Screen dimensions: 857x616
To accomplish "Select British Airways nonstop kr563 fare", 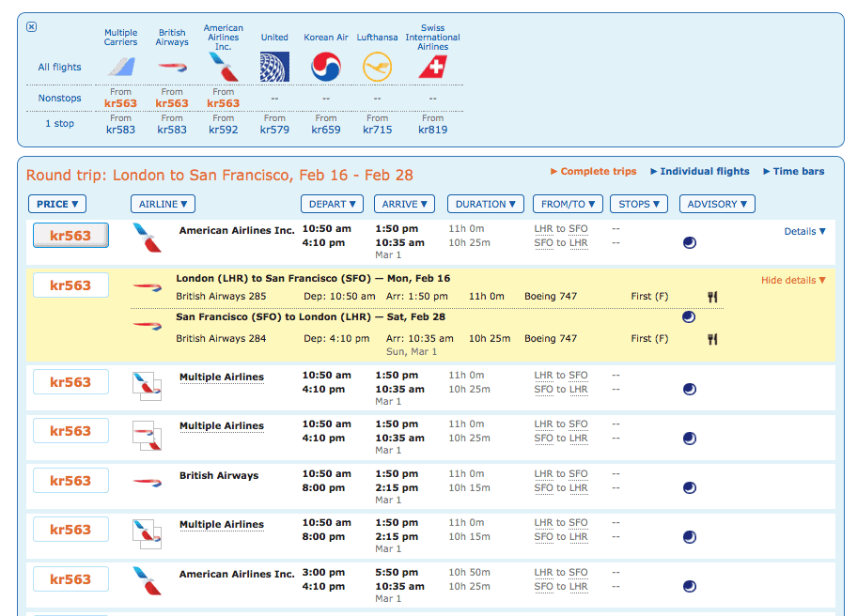I will tap(172, 103).
